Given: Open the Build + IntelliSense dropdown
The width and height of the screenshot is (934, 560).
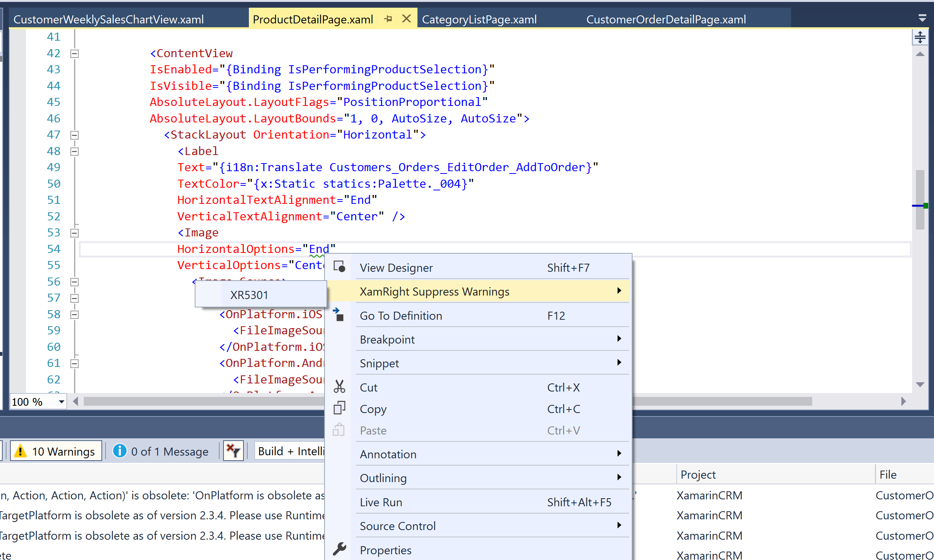Looking at the screenshot, I should tap(290, 451).
